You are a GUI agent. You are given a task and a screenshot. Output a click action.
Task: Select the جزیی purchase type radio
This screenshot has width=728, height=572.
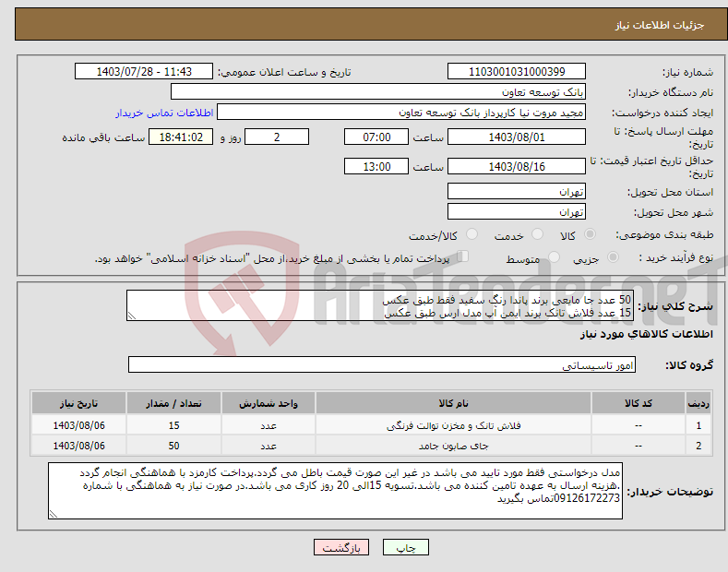point(613,256)
